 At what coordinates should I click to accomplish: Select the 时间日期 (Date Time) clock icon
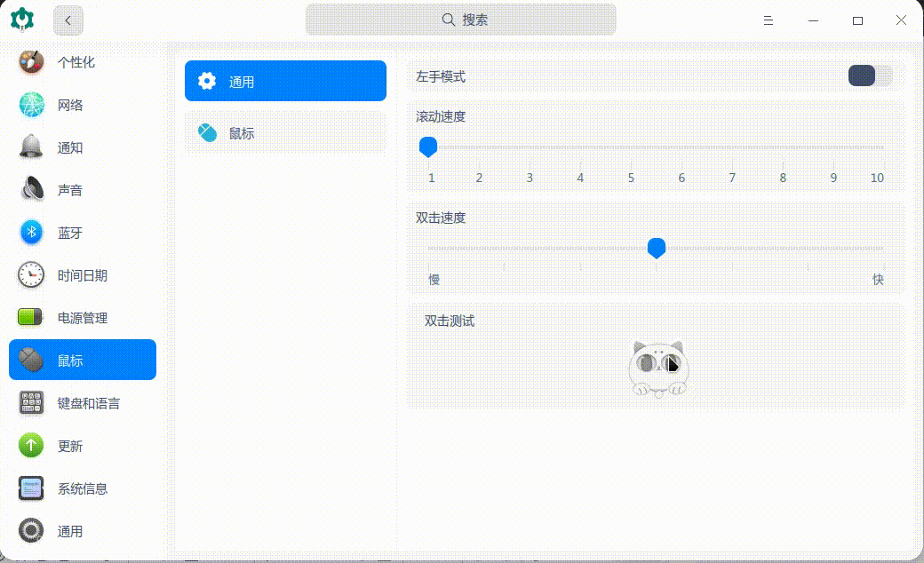point(30,274)
